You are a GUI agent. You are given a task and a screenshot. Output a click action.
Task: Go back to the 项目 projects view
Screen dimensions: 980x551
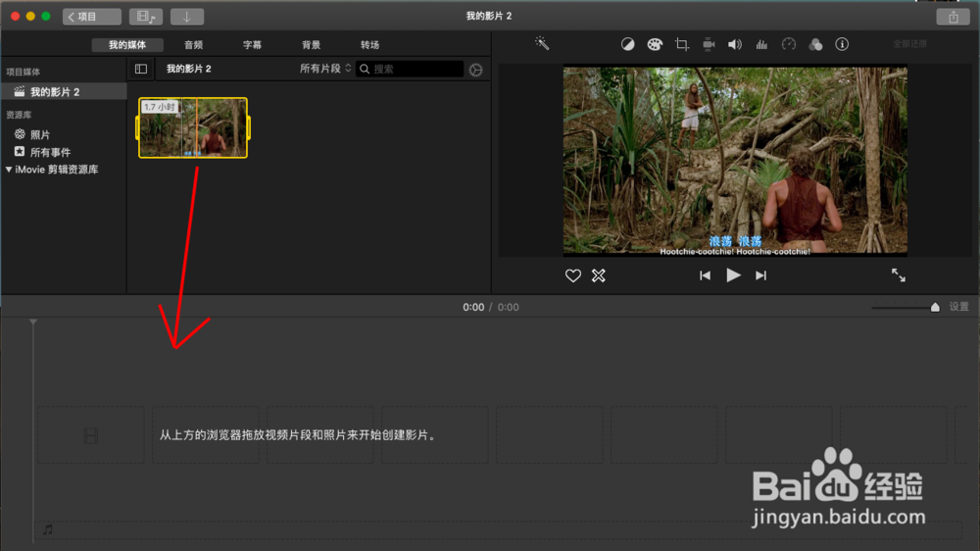pos(92,17)
